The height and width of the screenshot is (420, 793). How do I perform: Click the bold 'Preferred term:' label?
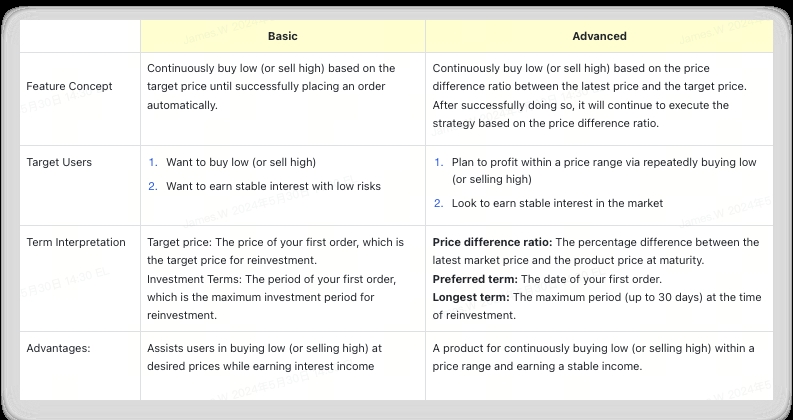[475, 278]
